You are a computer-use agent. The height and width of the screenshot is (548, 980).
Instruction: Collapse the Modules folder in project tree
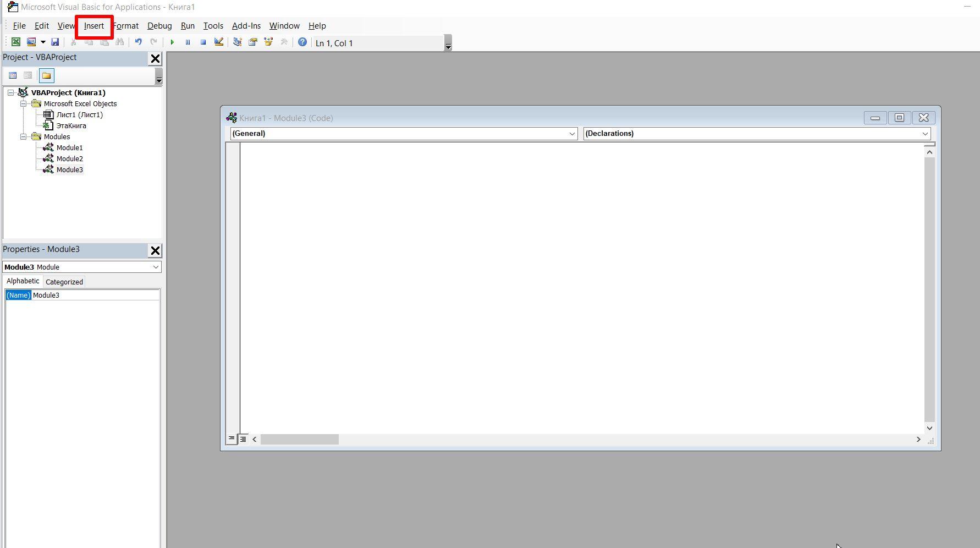pyautogui.click(x=24, y=137)
